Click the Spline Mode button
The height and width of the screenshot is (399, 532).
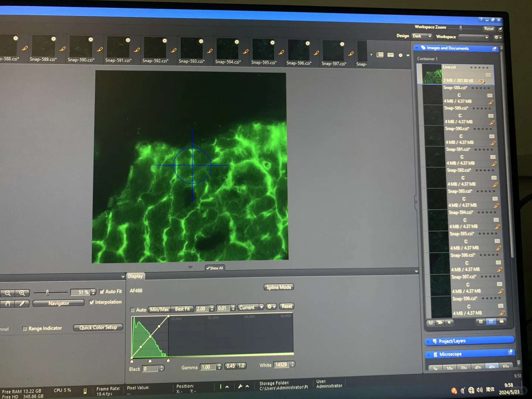[x=279, y=287]
